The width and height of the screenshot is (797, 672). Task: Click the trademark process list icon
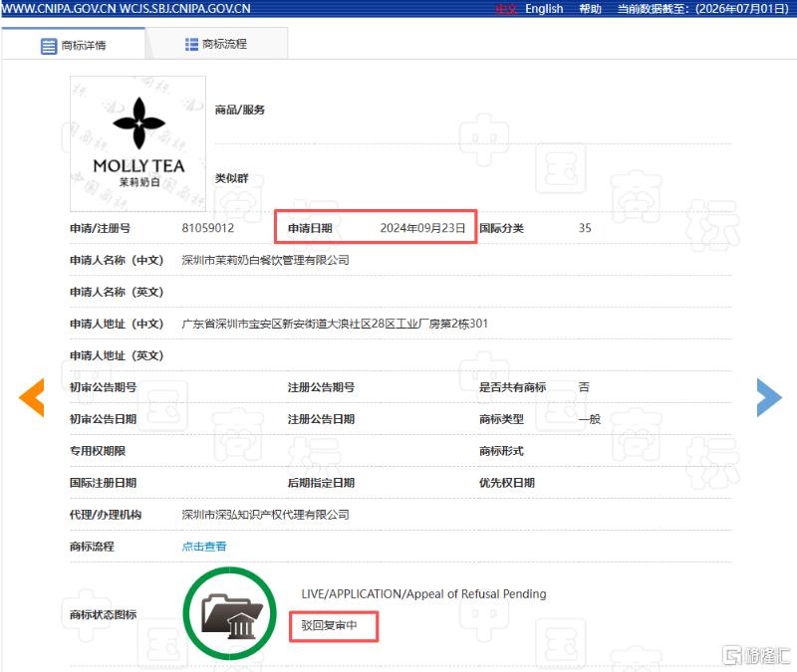pyautogui.click(x=191, y=45)
